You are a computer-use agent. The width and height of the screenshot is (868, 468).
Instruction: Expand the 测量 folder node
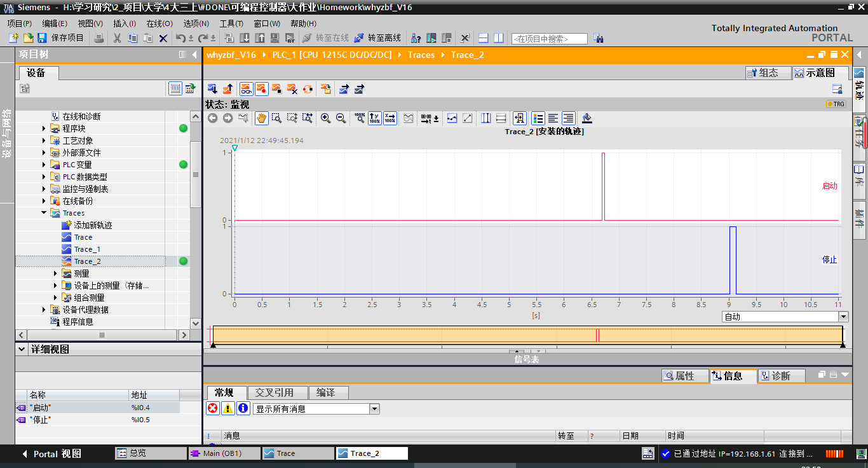click(56, 273)
